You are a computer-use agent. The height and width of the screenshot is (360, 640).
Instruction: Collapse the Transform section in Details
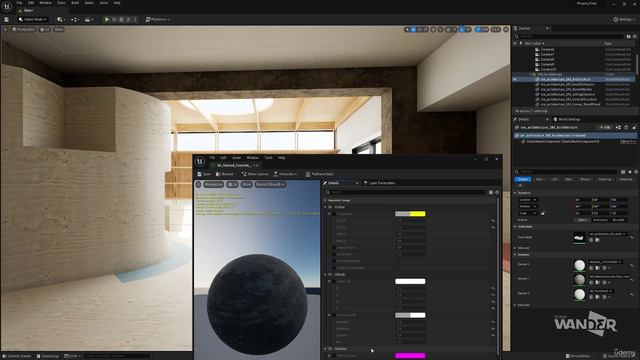(x=515, y=193)
